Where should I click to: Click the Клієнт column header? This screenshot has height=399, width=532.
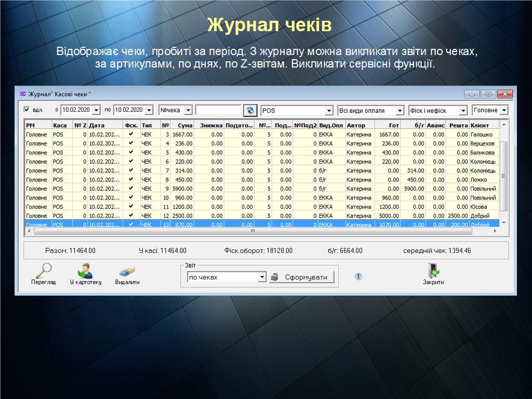point(483,125)
